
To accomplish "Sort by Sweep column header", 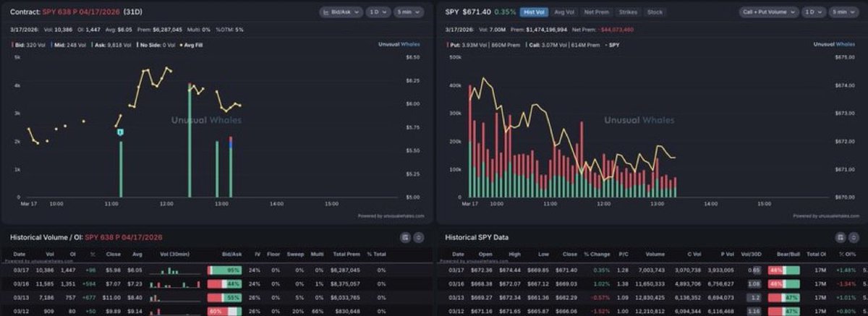I will [x=294, y=255].
